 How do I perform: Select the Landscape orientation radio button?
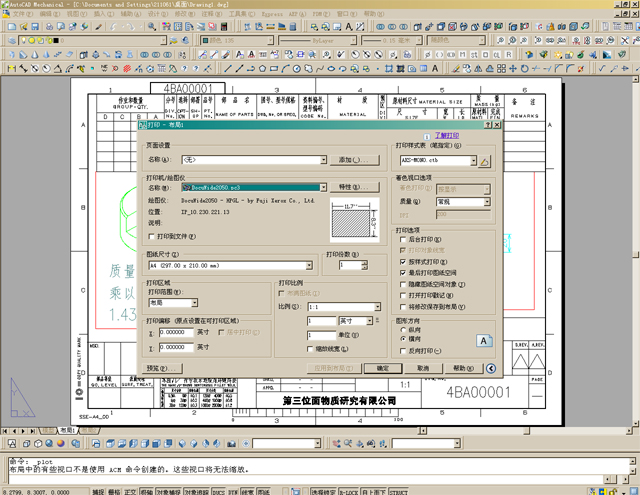coord(403,339)
